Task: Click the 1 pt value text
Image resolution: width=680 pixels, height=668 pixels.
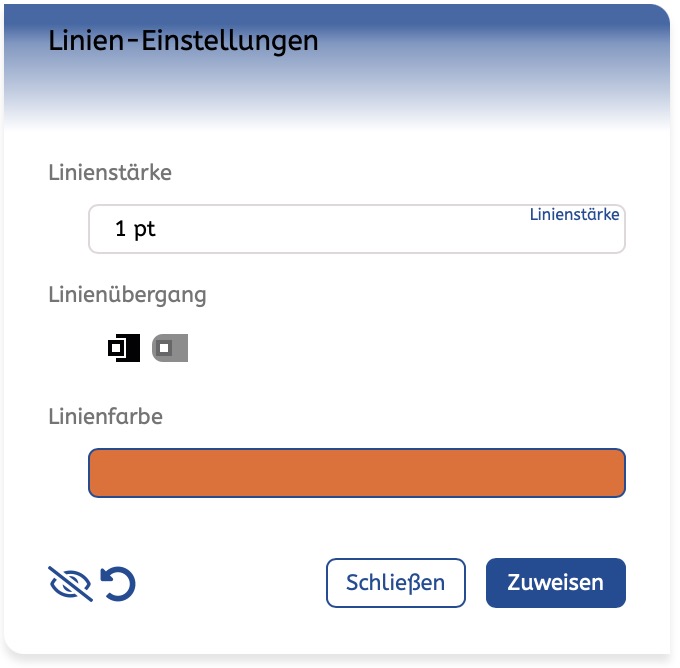Action: [135, 230]
